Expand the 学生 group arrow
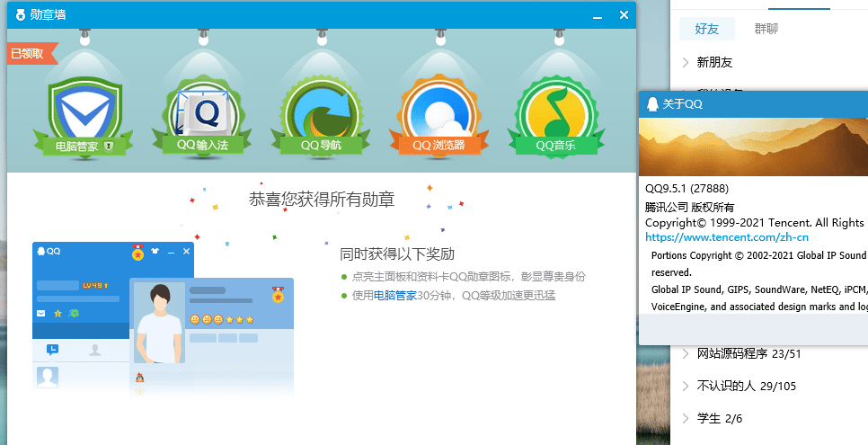The image size is (868, 445). point(686,418)
